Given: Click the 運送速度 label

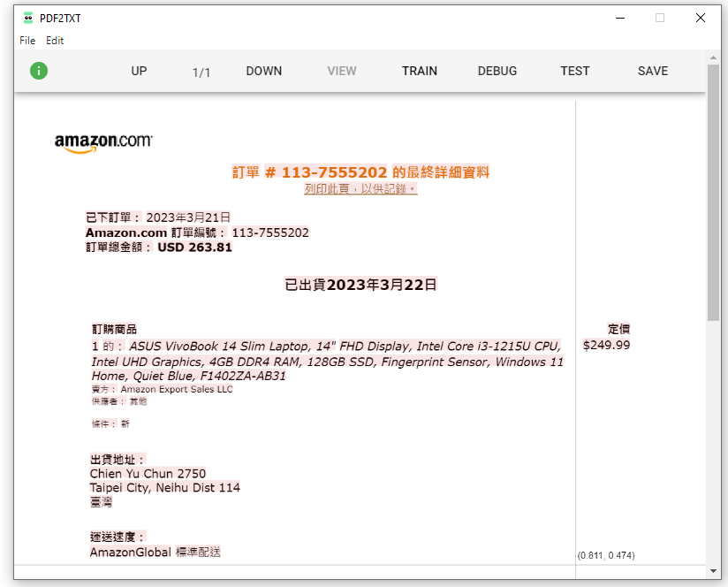Looking at the screenshot, I should pos(118,537).
